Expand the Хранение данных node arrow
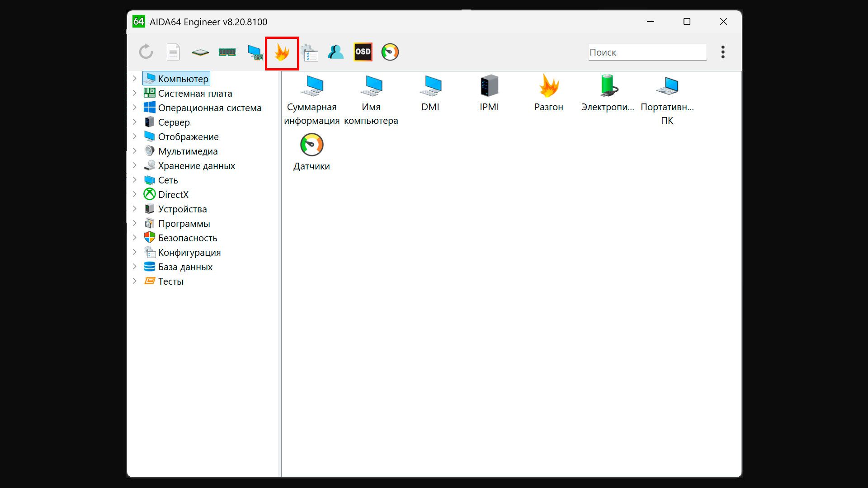868x488 pixels. [x=135, y=165]
